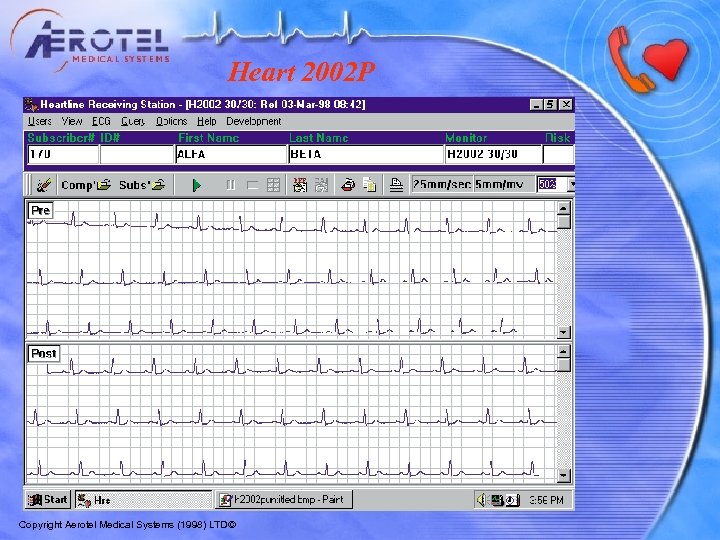Open the Comp' folder button
This screenshot has width=720, height=540.
tap(86, 185)
